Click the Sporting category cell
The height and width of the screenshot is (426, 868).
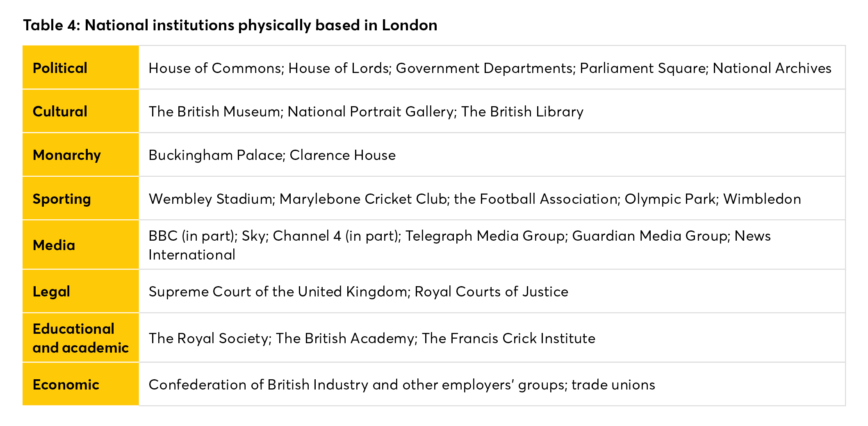pyautogui.click(x=62, y=199)
